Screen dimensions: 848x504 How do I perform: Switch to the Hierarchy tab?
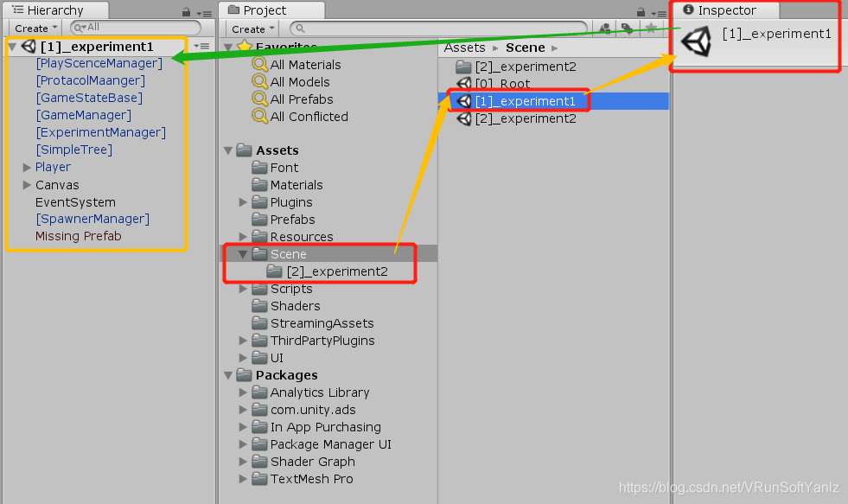pyautogui.click(x=55, y=10)
